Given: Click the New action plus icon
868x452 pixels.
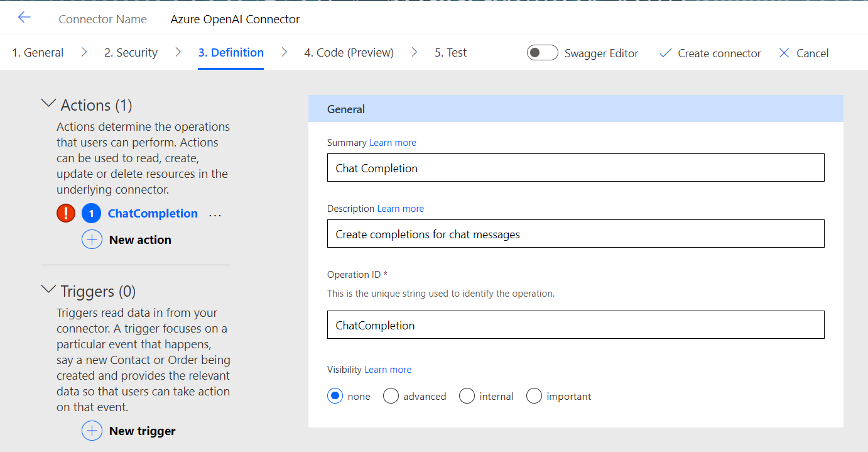Looking at the screenshot, I should coord(92,240).
